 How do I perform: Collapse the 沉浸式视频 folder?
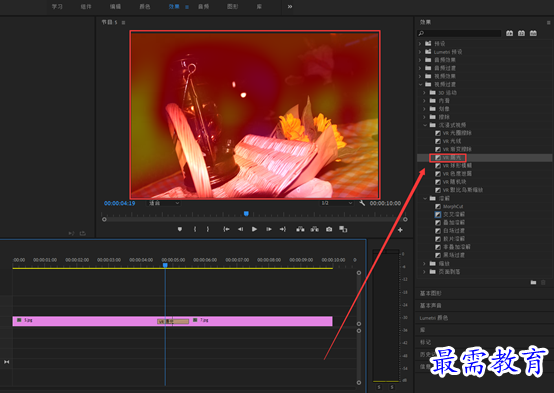[425, 125]
